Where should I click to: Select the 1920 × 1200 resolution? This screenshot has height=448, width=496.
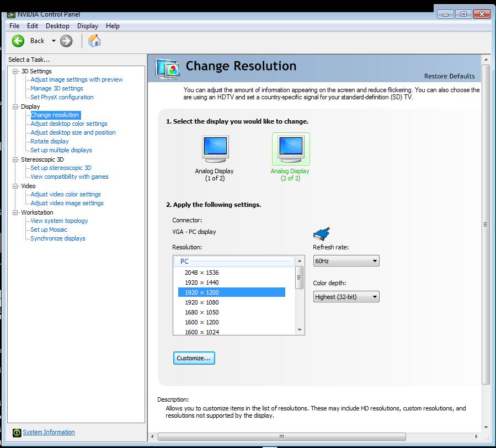tap(232, 292)
